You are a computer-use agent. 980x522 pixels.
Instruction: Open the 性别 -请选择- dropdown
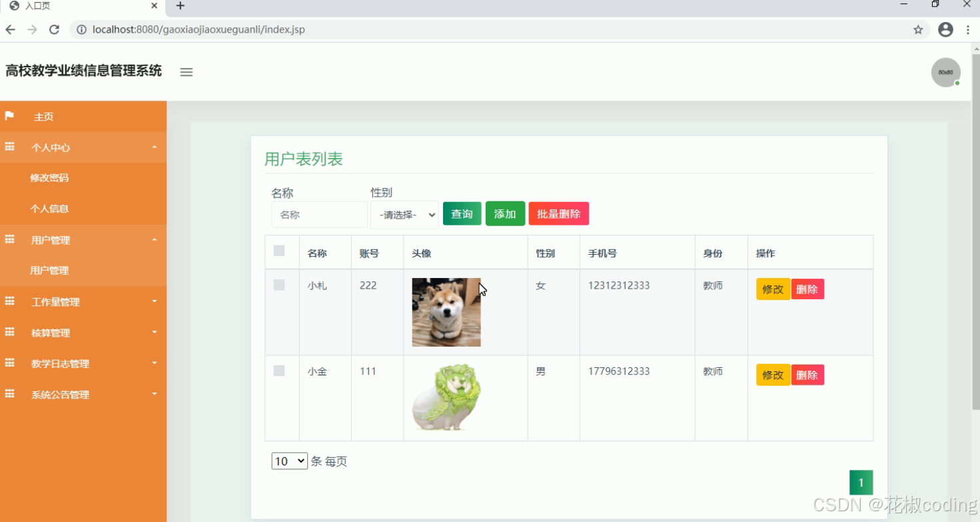[x=404, y=215]
